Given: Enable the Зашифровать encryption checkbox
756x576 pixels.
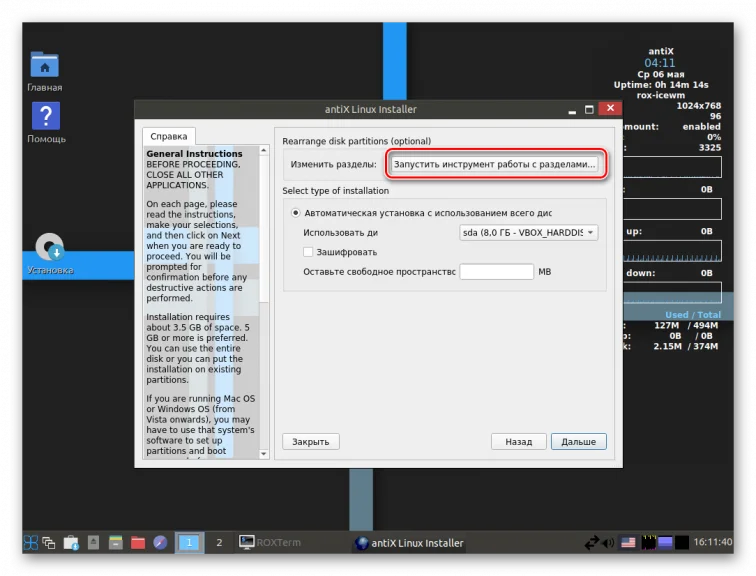Looking at the screenshot, I should tap(308, 252).
